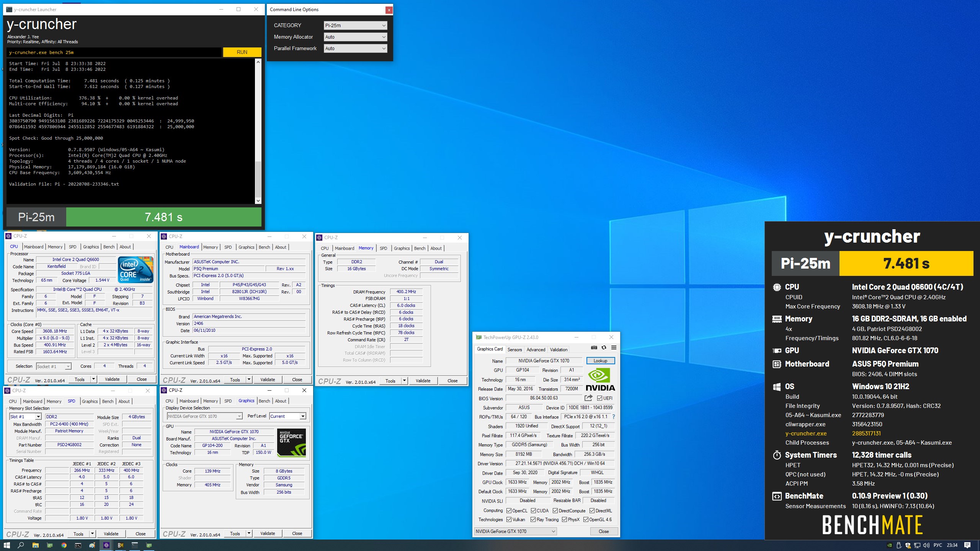Screen dimensions: 980x551
Task: Open the Paint taskbar icon
Action: (x=92, y=545)
